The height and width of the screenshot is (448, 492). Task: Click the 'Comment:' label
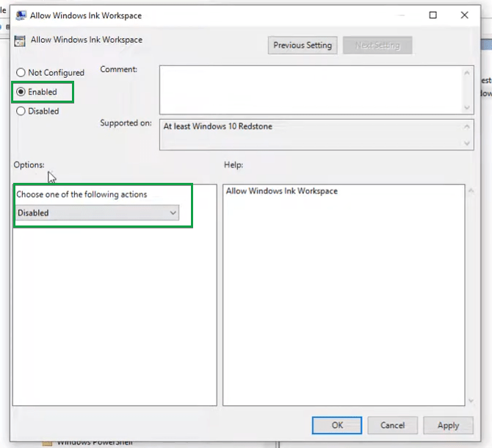(x=119, y=69)
